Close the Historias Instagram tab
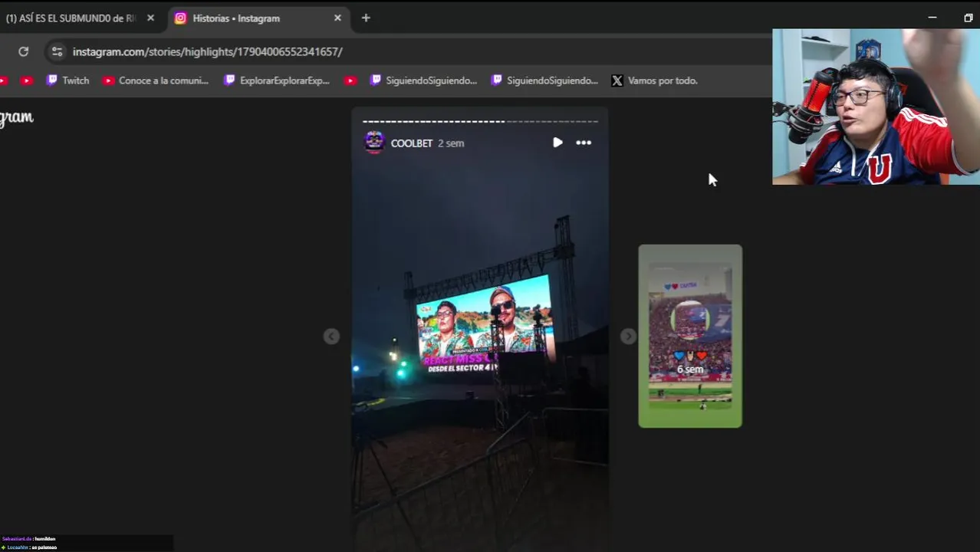 click(x=337, y=18)
